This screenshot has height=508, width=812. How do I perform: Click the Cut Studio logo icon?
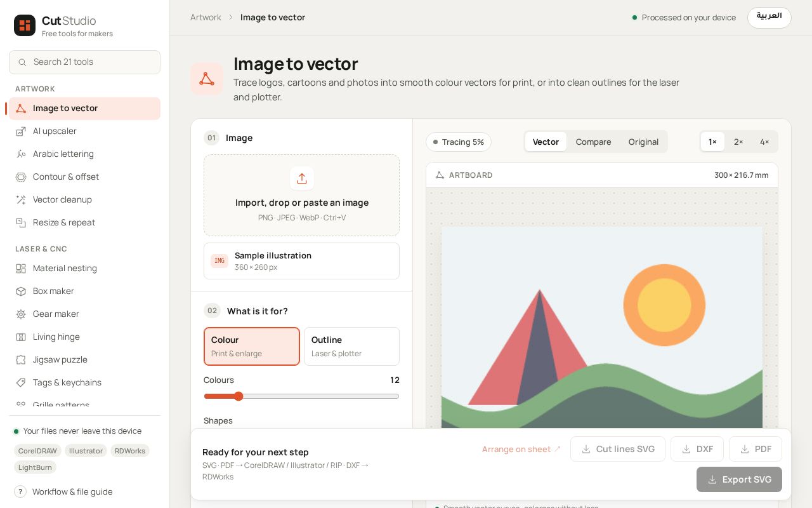click(25, 25)
